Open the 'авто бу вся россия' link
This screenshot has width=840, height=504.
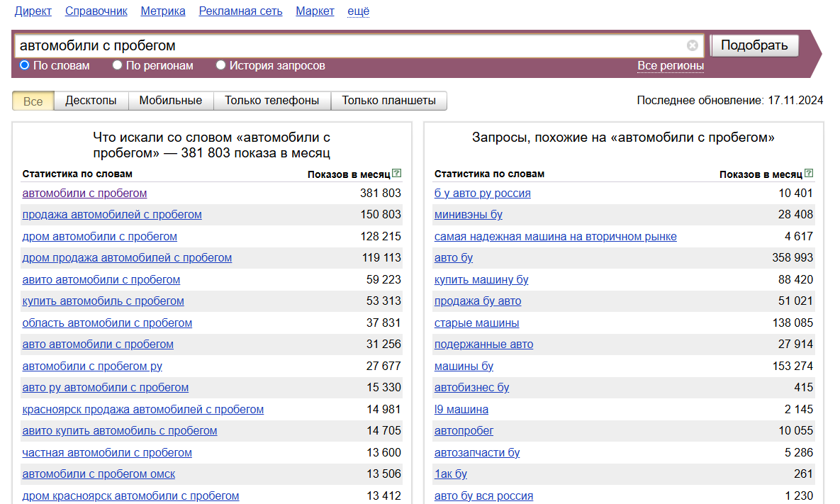coord(483,496)
